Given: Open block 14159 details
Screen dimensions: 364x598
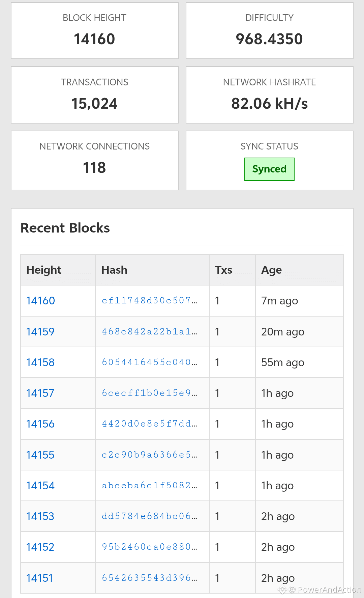Looking at the screenshot, I should [40, 332].
